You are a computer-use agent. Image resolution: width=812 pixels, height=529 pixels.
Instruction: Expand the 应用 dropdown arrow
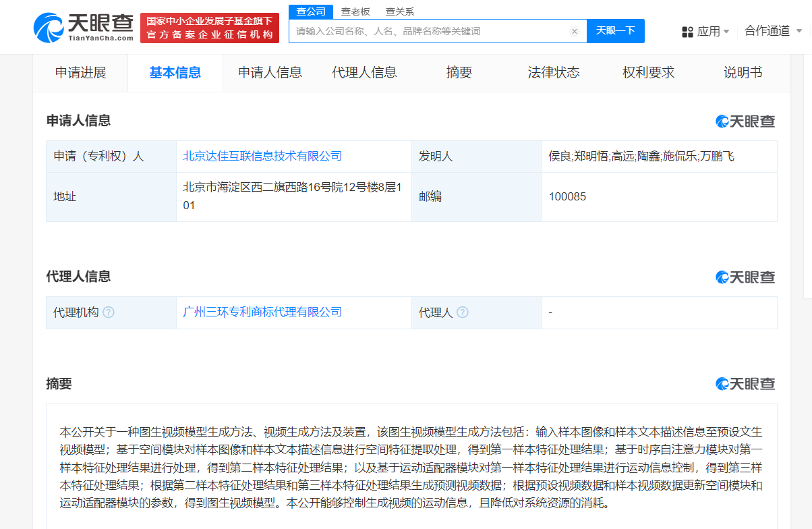726,32
